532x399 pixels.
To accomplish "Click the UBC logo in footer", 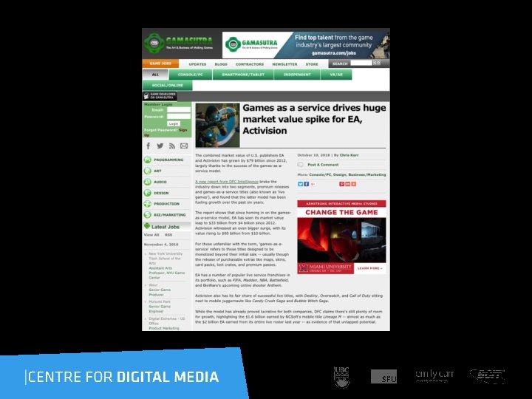I will click(341, 377).
